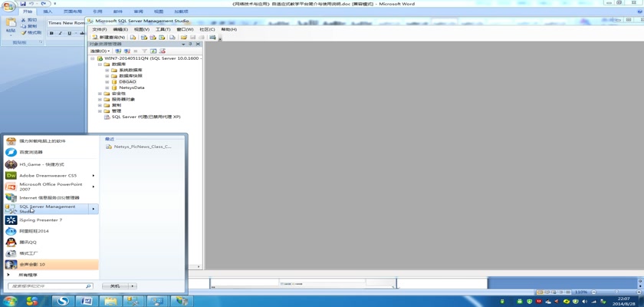Open the Help menu in SSMS
The height and width of the screenshot is (307, 644).
228,30
